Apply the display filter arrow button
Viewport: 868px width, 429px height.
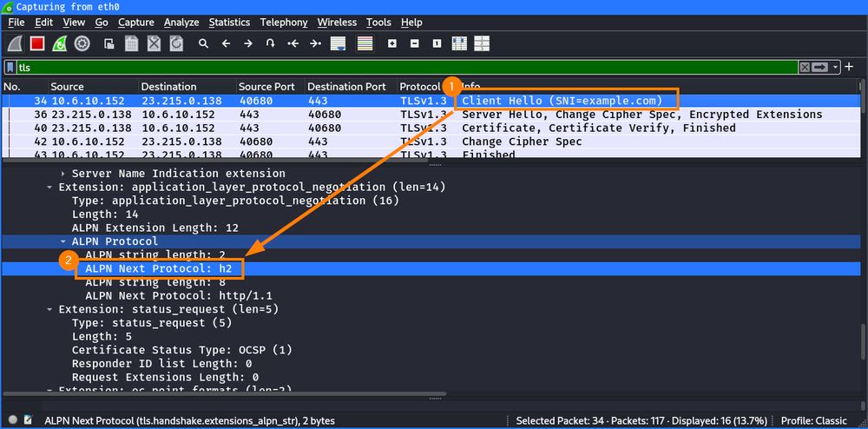[820, 67]
